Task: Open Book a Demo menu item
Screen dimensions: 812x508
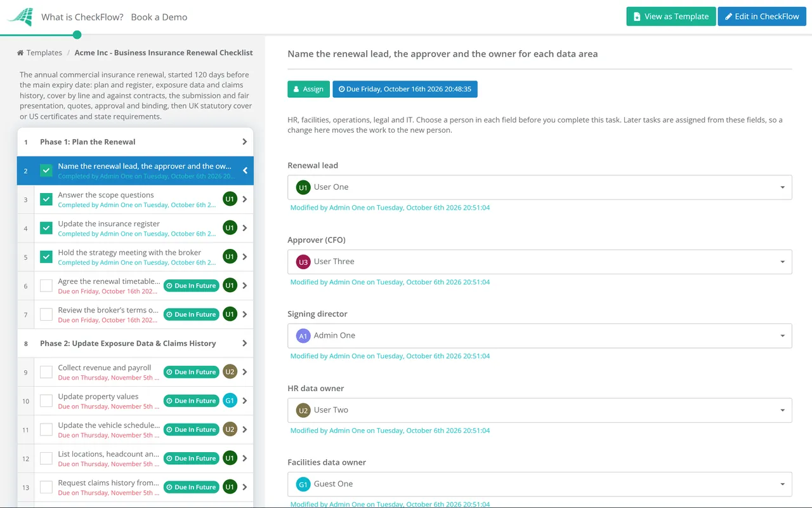Action: tap(159, 17)
